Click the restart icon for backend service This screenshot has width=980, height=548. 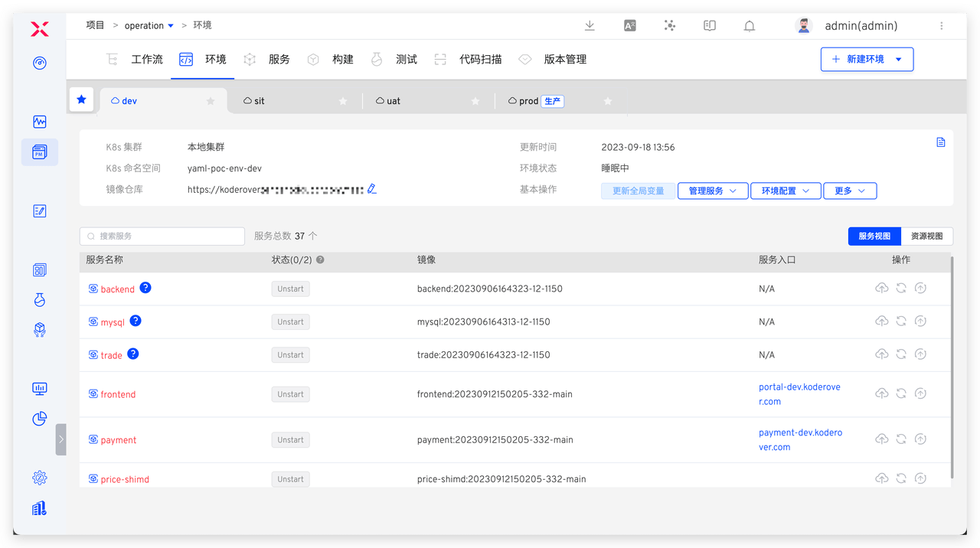coord(901,289)
